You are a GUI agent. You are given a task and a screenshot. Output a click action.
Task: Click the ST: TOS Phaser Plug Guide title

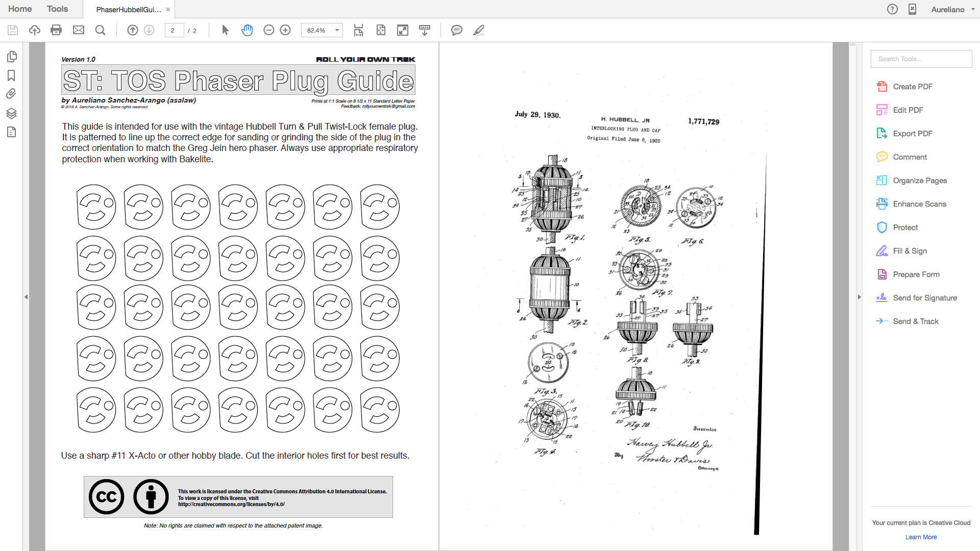coord(238,81)
